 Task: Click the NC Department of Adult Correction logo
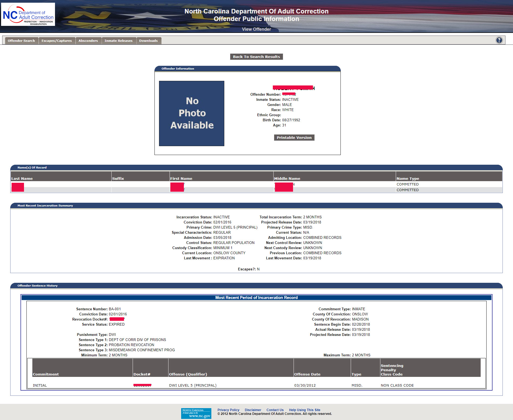click(28, 15)
